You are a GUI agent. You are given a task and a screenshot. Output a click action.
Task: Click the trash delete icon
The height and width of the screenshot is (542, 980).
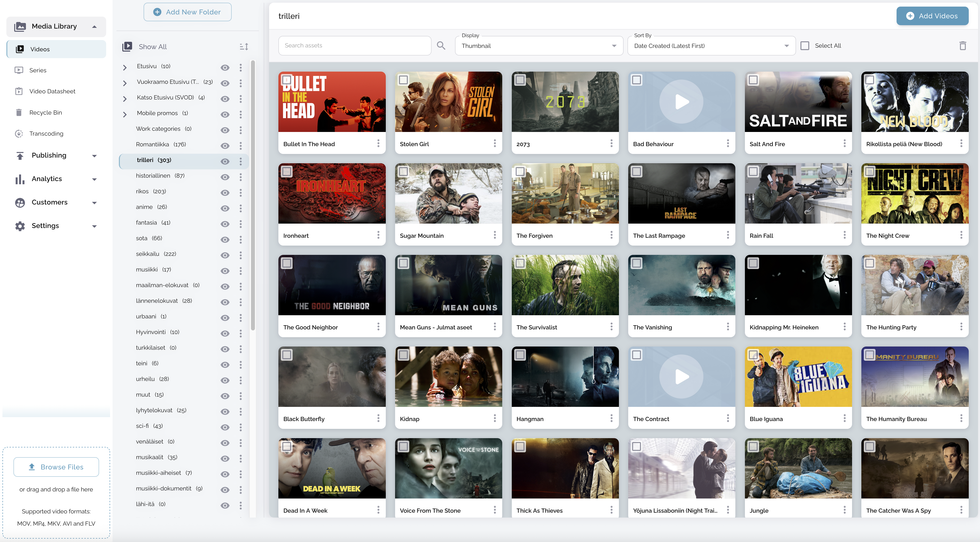pyautogui.click(x=962, y=46)
